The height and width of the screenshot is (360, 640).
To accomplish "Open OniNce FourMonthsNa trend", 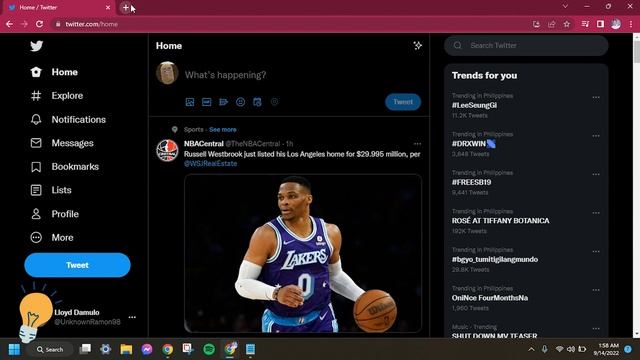I will [x=490, y=298].
